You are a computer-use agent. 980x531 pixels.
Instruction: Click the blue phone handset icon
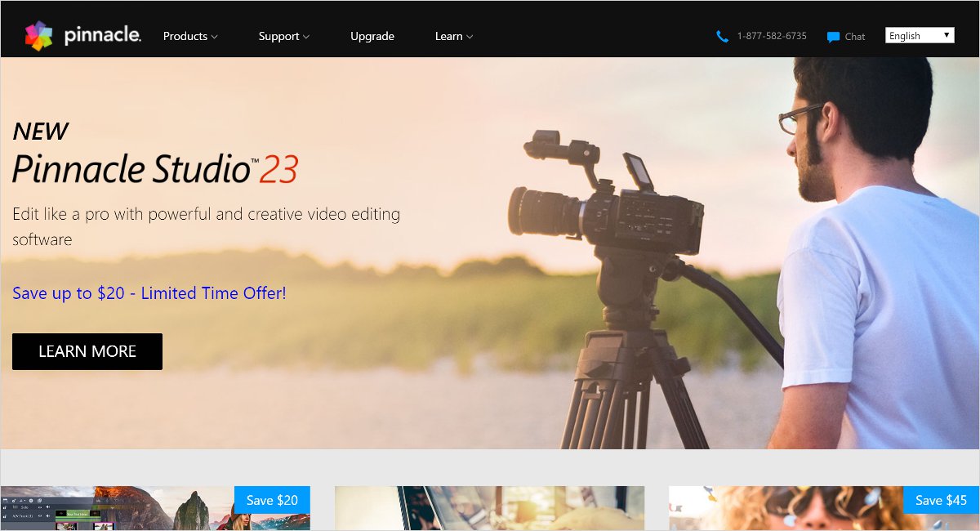tap(722, 37)
